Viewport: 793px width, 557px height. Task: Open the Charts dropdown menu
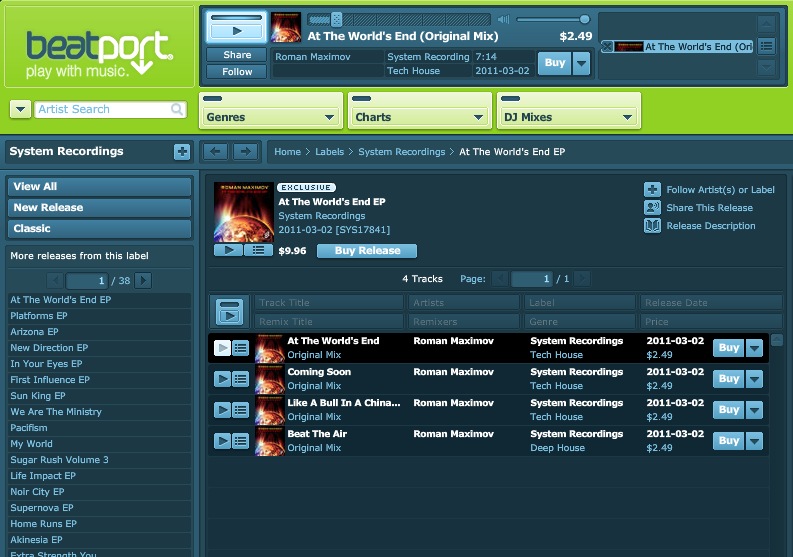tap(418, 117)
